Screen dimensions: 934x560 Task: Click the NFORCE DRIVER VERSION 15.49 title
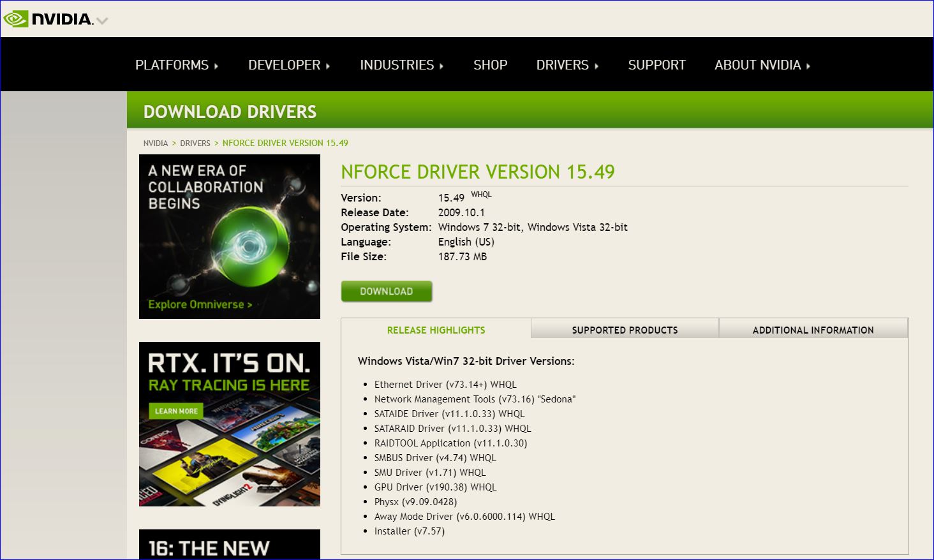tap(478, 172)
